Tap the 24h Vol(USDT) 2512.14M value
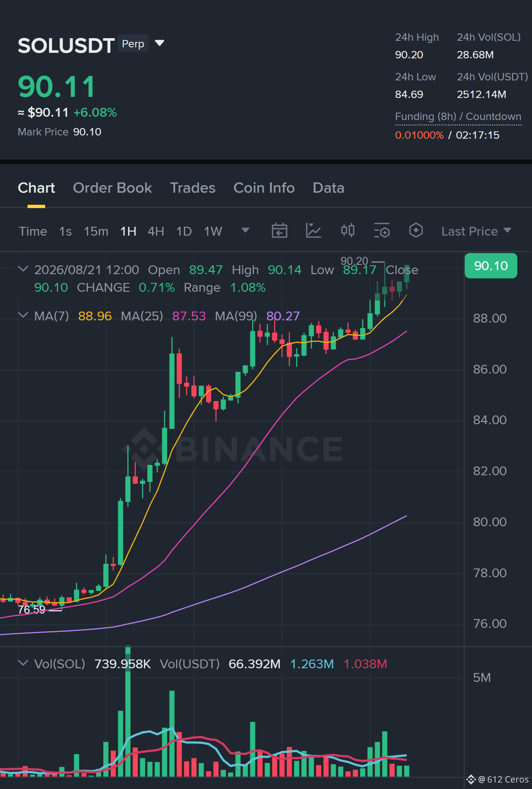 pos(481,95)
